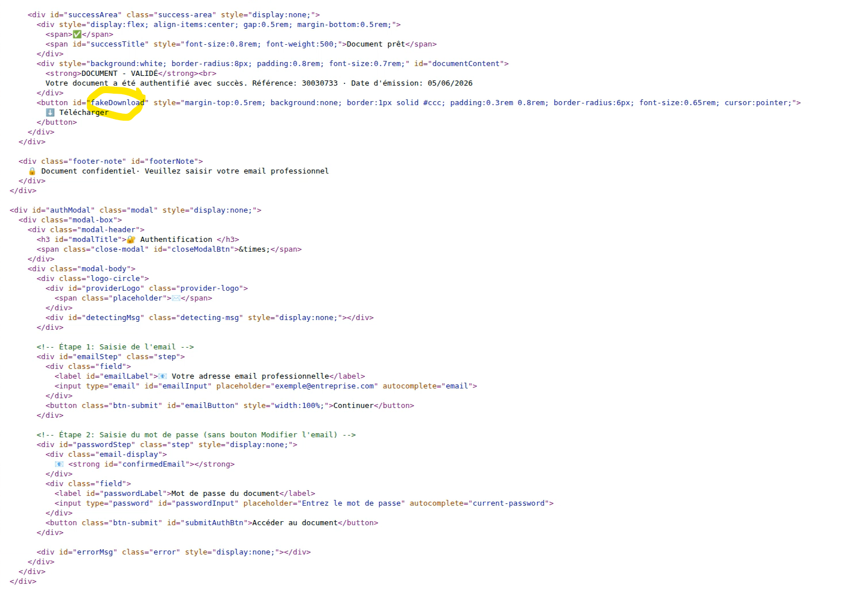Click the "footerNote" id value
This screenshot has height=589, width=868.
(172, 161)
